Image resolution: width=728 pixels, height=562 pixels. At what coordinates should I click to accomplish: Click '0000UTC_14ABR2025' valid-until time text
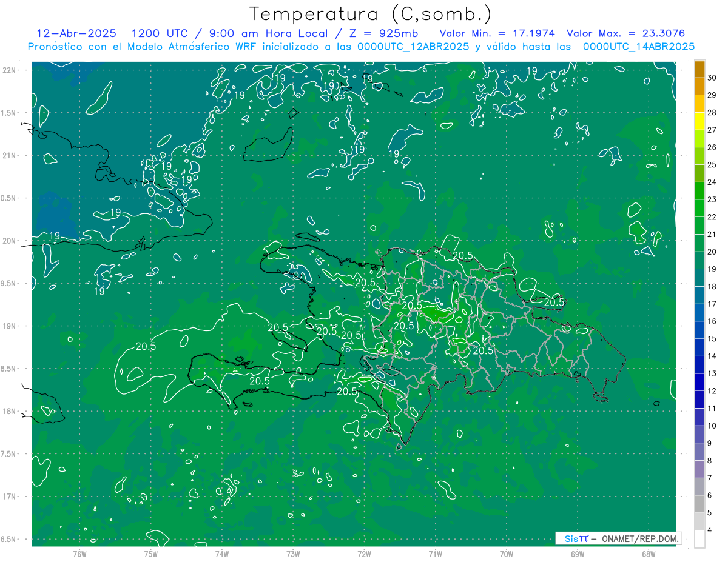click(639, 47)
